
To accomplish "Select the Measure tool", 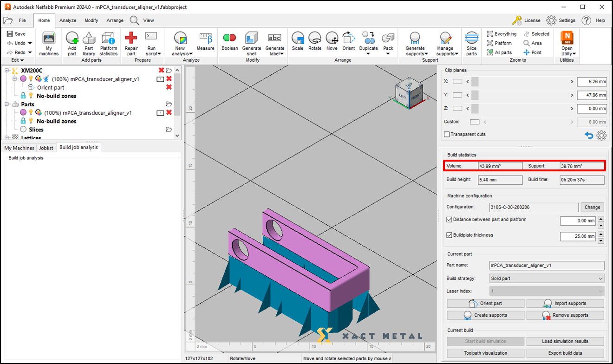I will pyautogui.click(x=205, y=41).
